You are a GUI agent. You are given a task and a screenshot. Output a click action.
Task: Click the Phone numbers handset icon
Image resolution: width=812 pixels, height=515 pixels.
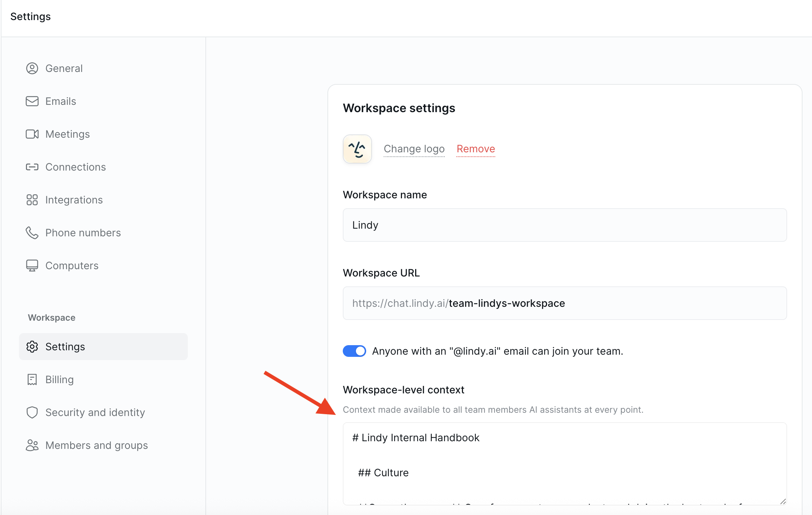click(x=32, y=233)
